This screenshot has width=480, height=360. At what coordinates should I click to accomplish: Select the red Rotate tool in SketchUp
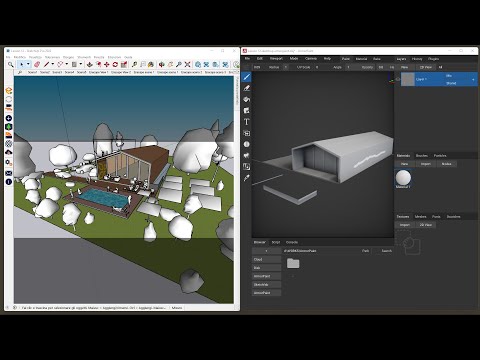tap(115, 64)
